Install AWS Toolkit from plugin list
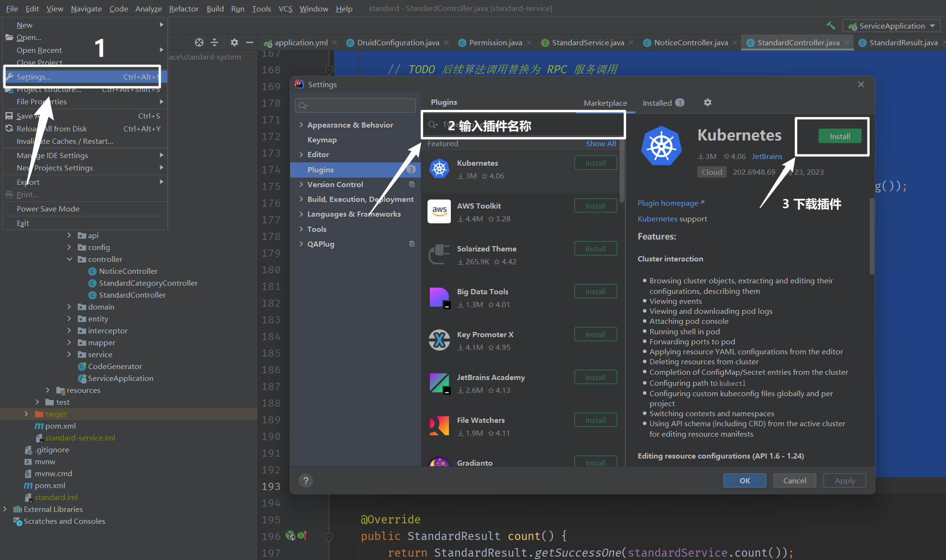 pyautogui.click(x=595, y=206)
